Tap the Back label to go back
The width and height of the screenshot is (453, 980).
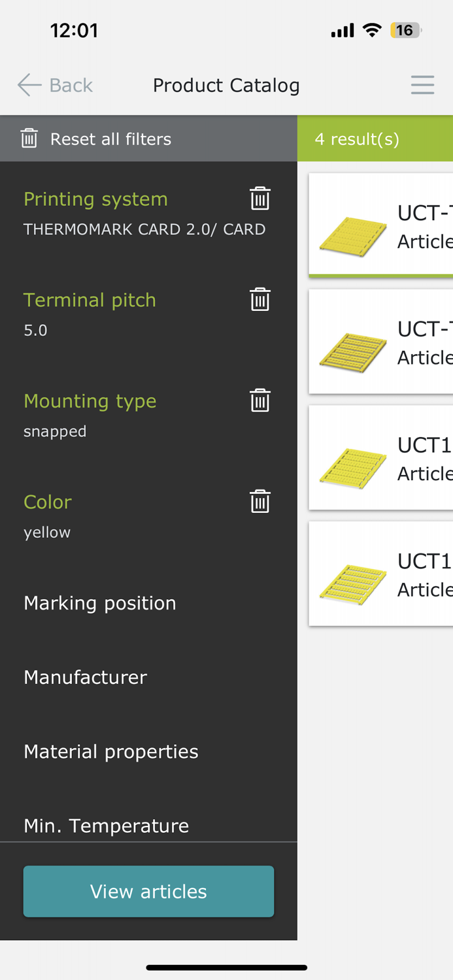(69, 84)
